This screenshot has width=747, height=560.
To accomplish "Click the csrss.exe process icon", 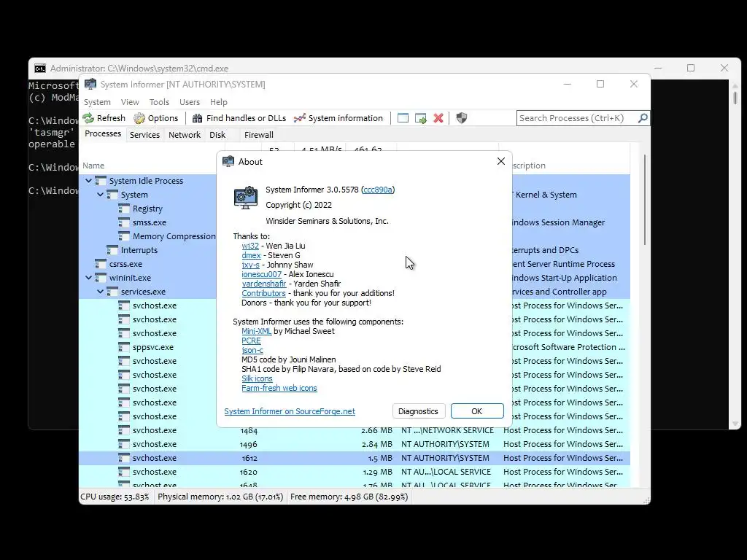I will (101, 264).
